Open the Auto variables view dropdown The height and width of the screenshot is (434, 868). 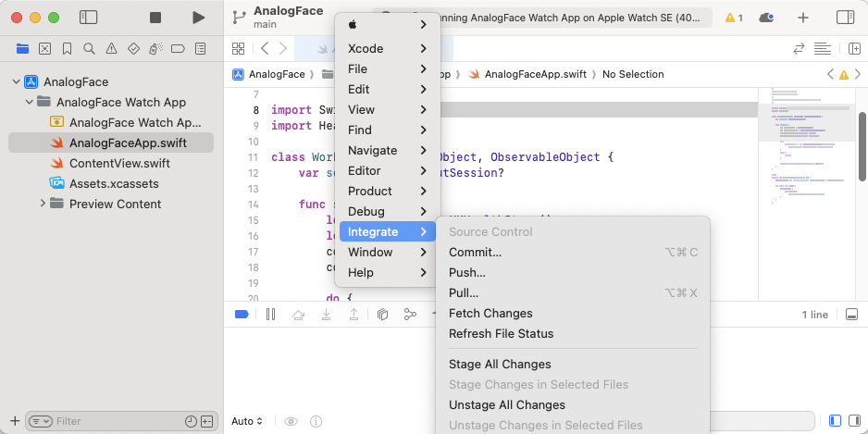247,421
